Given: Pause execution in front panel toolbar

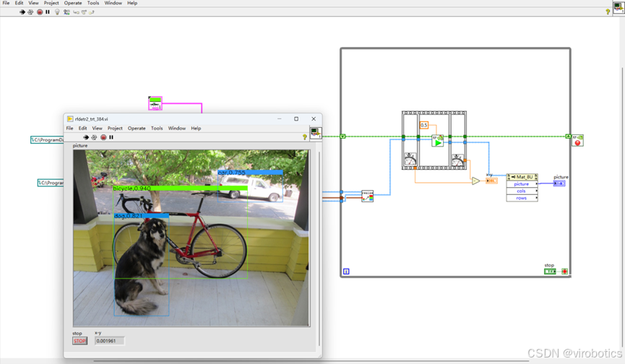Looking at the screenshot, I should (x=111, y=137).
